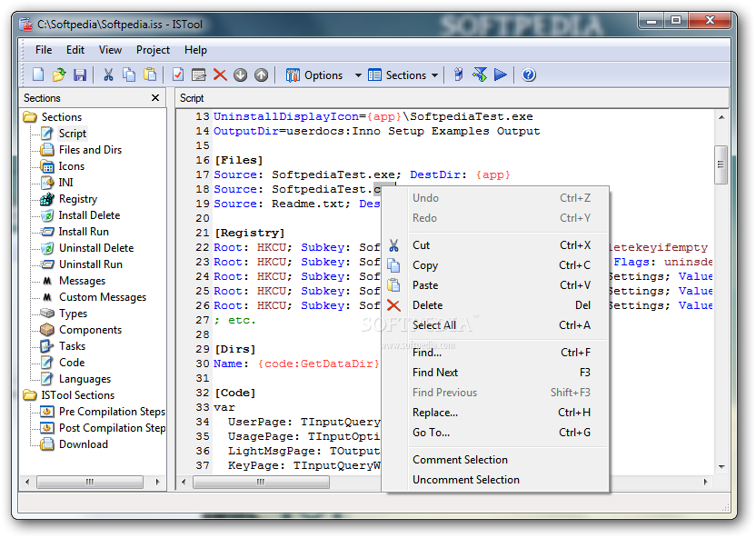Click the red X delete toolbar icon
Image resolution: width=756 pixels, height=538 pixels.
pyautogui.click(x=220, y=75)
